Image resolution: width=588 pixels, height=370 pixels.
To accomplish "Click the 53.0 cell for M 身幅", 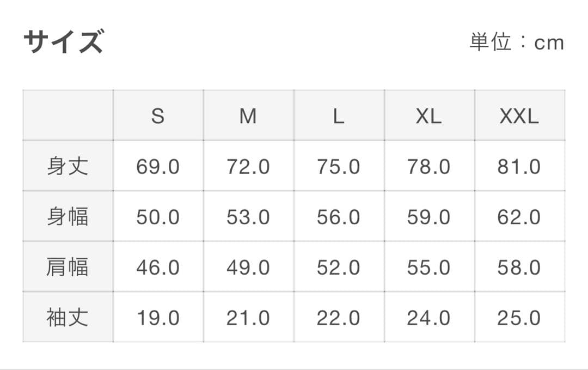I will [248, 217].
